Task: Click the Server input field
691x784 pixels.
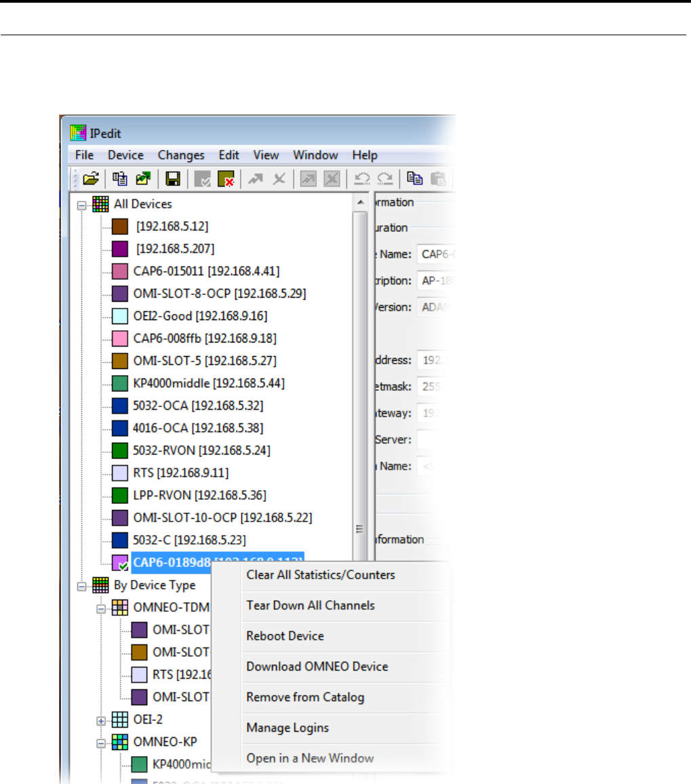Action: [436, 439]
